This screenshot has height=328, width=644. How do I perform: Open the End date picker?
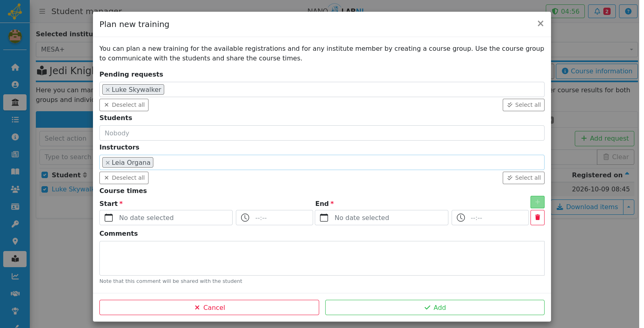tap(381, 218)
